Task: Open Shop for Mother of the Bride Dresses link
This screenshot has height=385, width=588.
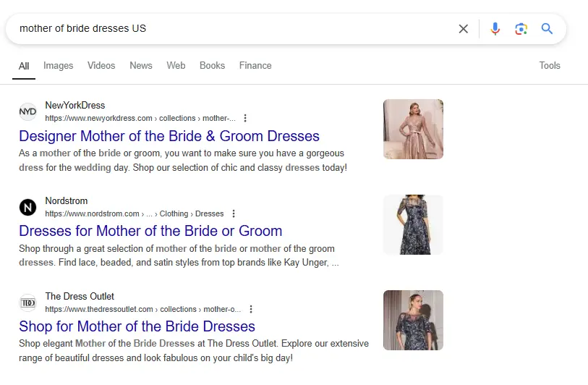Action: coord(137,326)
